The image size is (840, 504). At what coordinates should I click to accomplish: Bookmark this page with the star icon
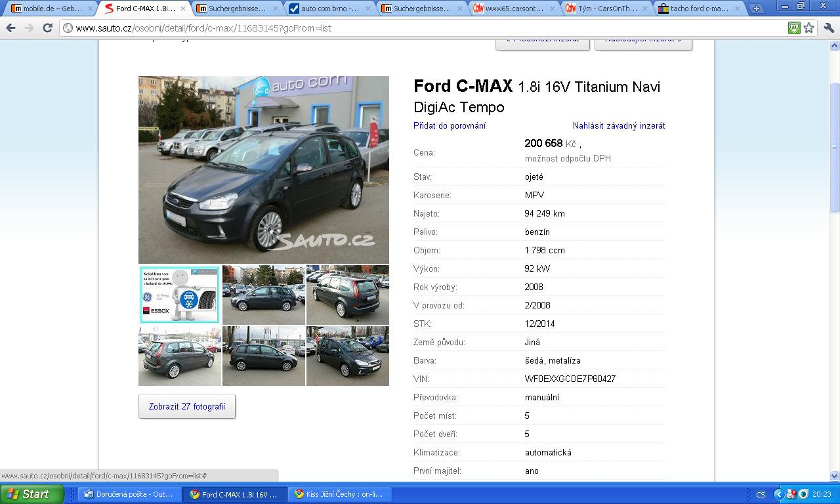tap(809, 28)
